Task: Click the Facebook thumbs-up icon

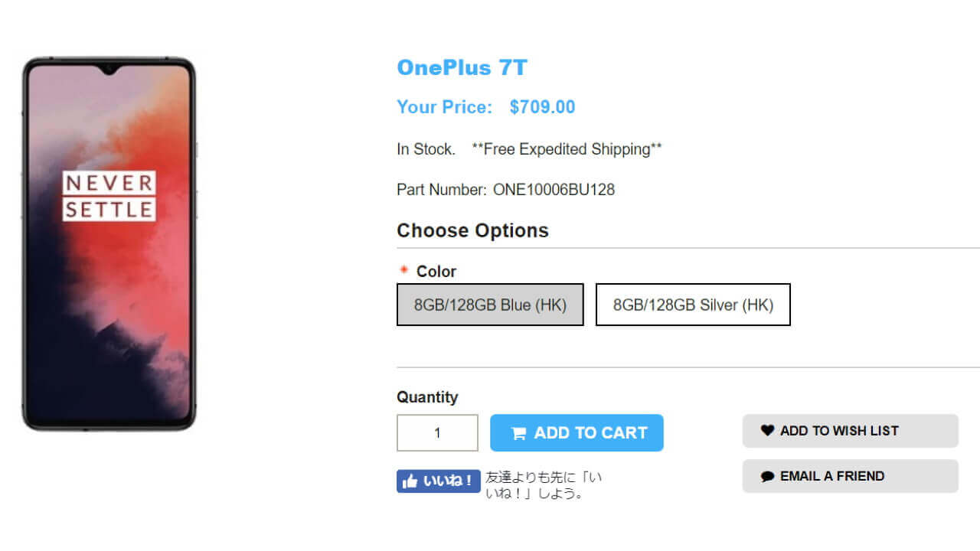Action: click(410, 481)
